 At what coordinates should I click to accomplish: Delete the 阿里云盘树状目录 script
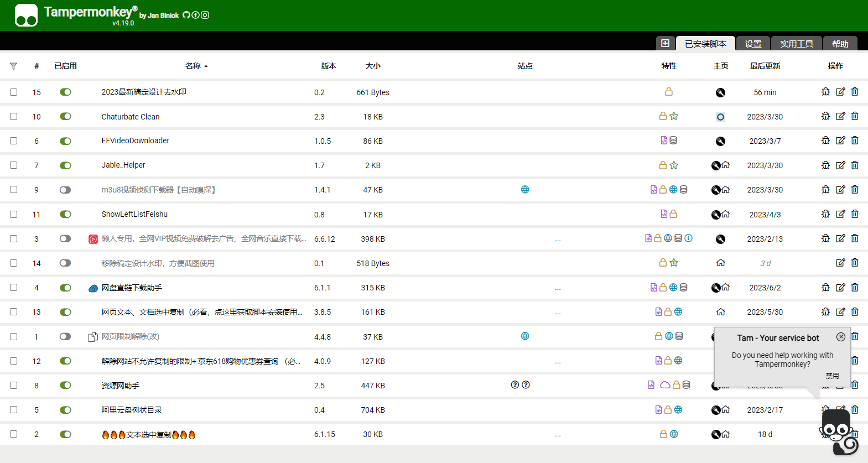(855, 409)
